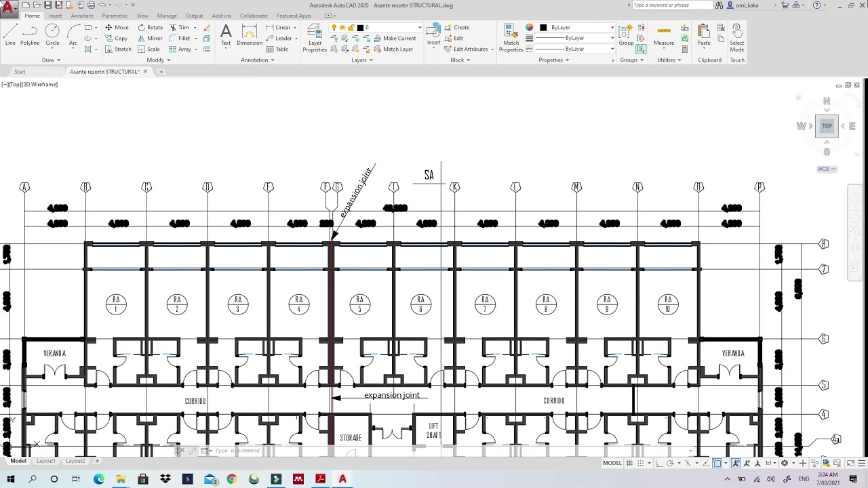
Task: Use the Trim tool
Action: pyautogui.click(x=179, y=28)
